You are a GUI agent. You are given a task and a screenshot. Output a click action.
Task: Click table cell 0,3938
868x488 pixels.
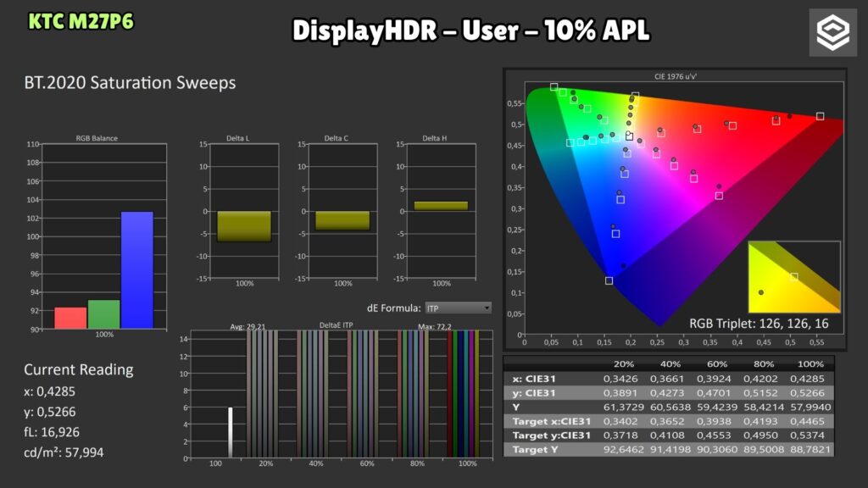714,421
